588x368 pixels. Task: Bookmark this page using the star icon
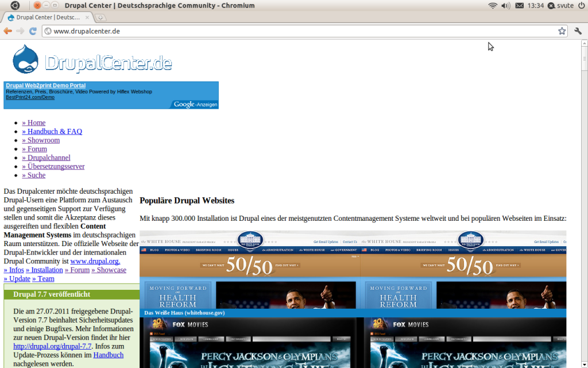click(x=562, y=31)
